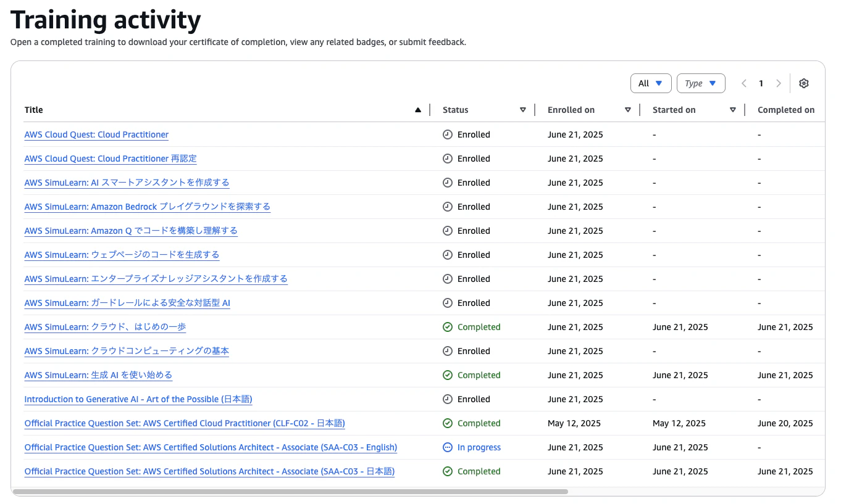Click Enrolled clock icon for クラウドコンピューティングの基本 row
The width and height of the screenshot is (841, 504).
448,351
